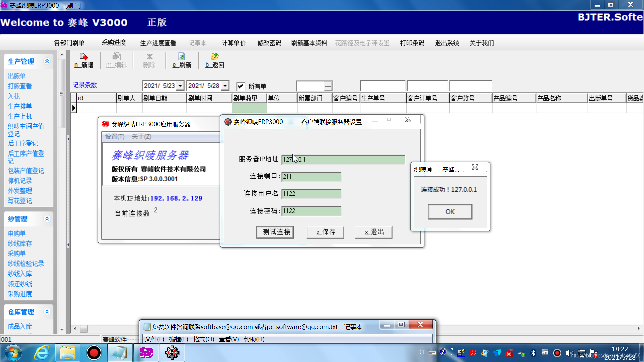Open the 设置(T) menu in server window
The height and width of the screenshot is (362, 644).
114,137
